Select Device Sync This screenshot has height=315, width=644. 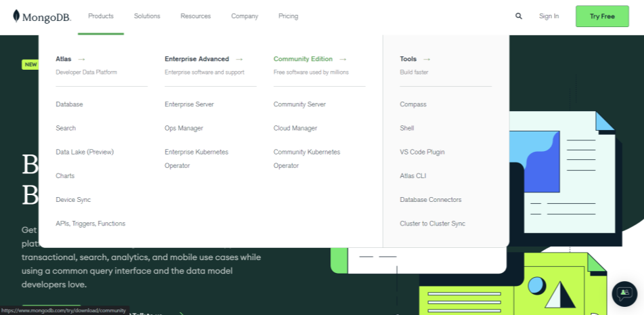pos(73,199)
